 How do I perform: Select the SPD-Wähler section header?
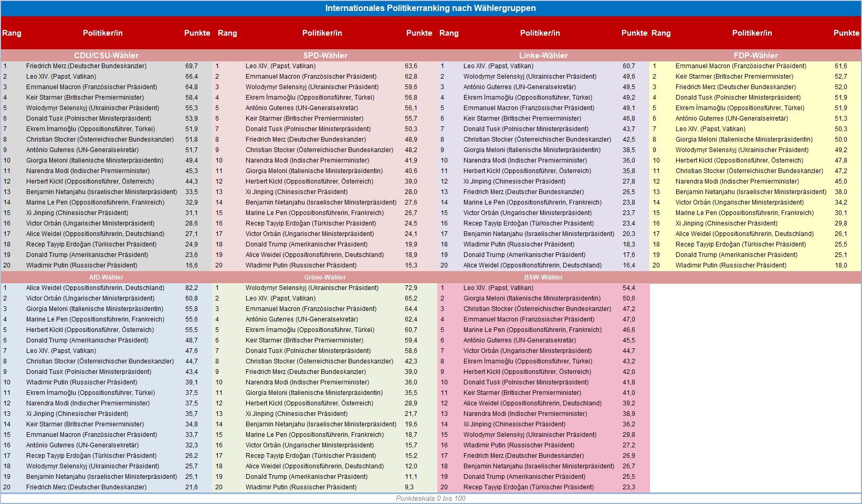(325, 56)
